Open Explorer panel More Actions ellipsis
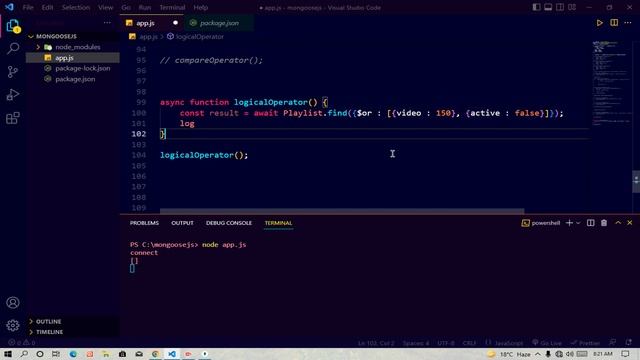Image resolution: width=640 pixels, height=360 pixels. (107, 23)
